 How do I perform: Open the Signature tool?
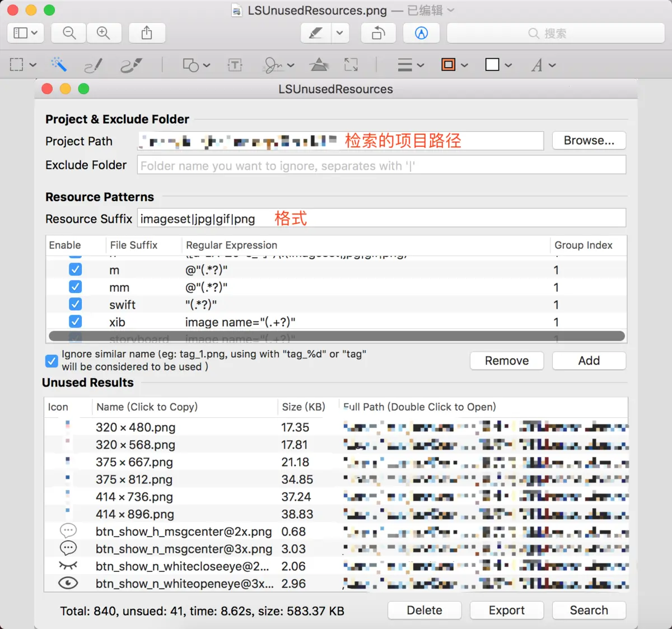273,65
